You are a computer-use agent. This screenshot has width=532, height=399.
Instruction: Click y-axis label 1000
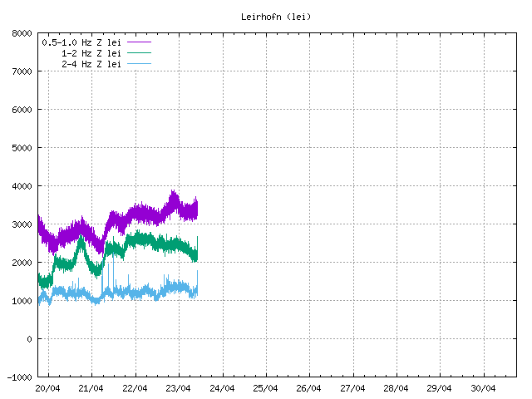click(x=22, y=301)
